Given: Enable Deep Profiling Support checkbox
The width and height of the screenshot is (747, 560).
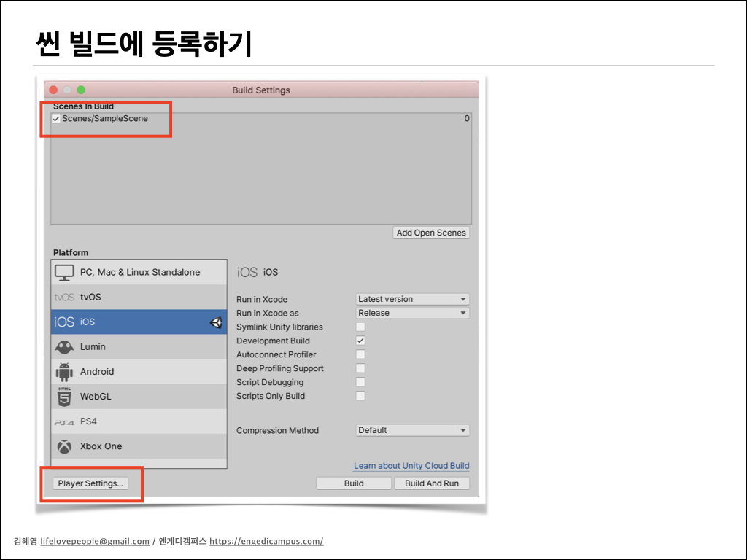Looking at the screenshot, I should click(360, 368).
